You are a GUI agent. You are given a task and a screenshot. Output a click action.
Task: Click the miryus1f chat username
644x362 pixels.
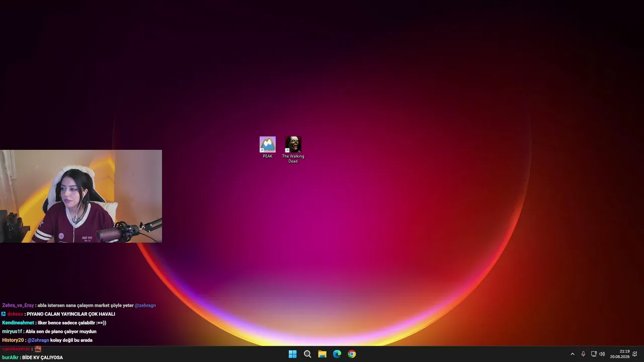[12, 332]
